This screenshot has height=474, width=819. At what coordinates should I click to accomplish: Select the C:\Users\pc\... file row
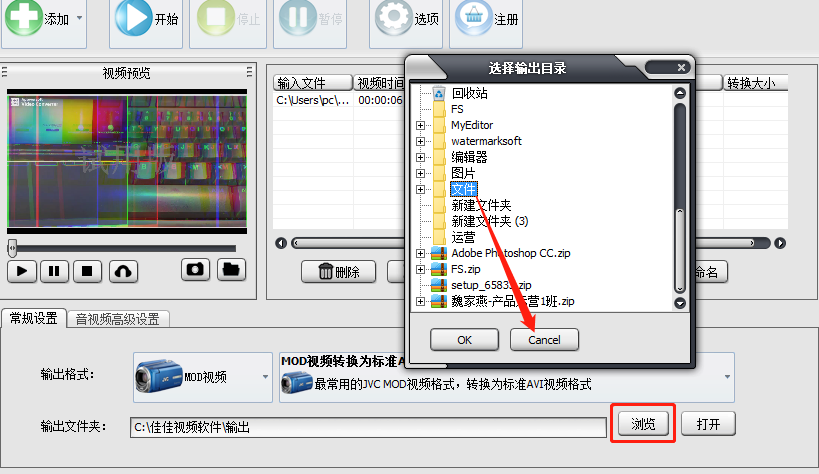(312, 100)
